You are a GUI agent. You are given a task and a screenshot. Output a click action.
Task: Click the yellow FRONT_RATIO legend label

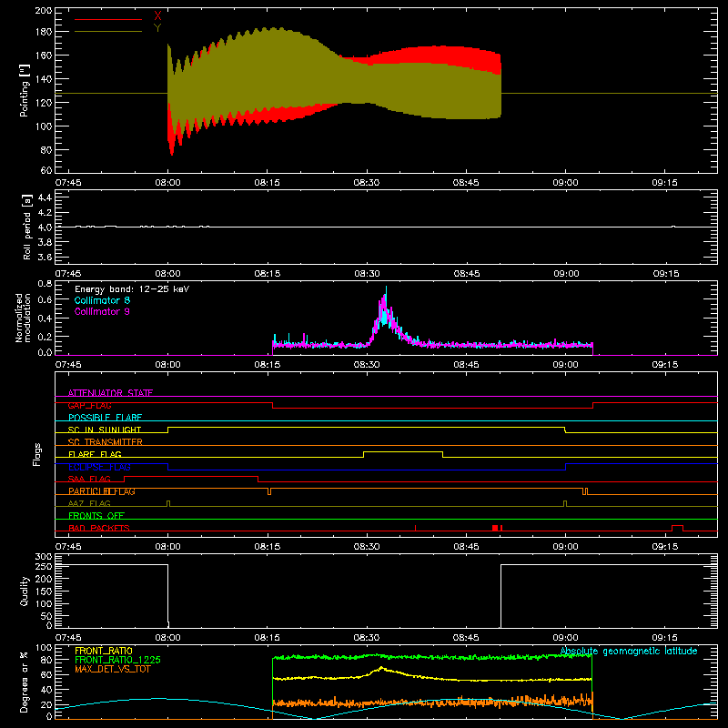pos(104,651)
